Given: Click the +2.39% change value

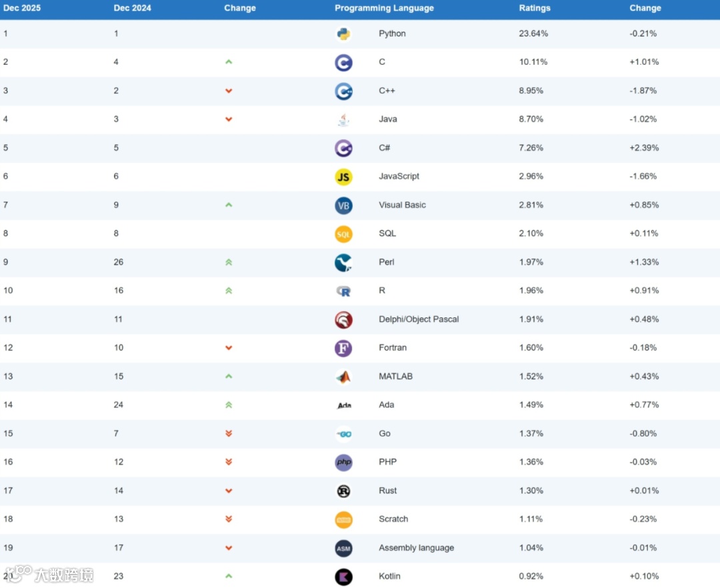Looking at the screenshot, I should point(644,148).
